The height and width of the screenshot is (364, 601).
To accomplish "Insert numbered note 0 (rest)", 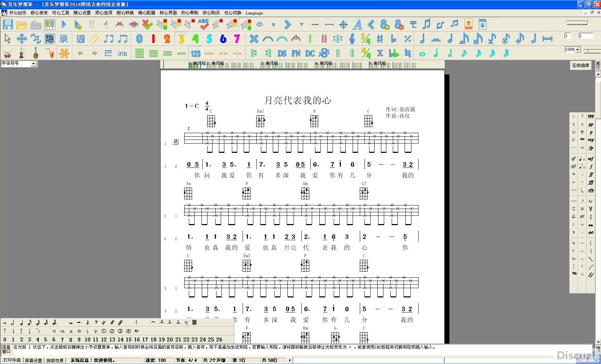I will [x=139, y=39].
